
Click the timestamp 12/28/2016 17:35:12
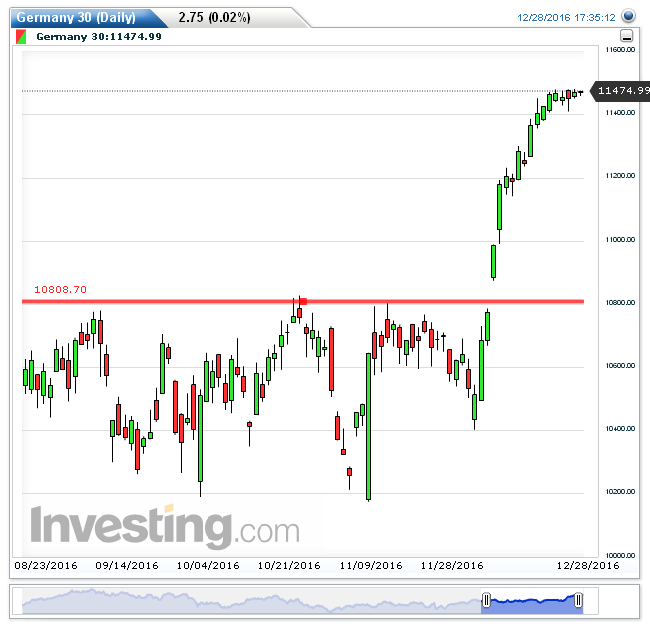pyautogui.click(x=566, y=17)
